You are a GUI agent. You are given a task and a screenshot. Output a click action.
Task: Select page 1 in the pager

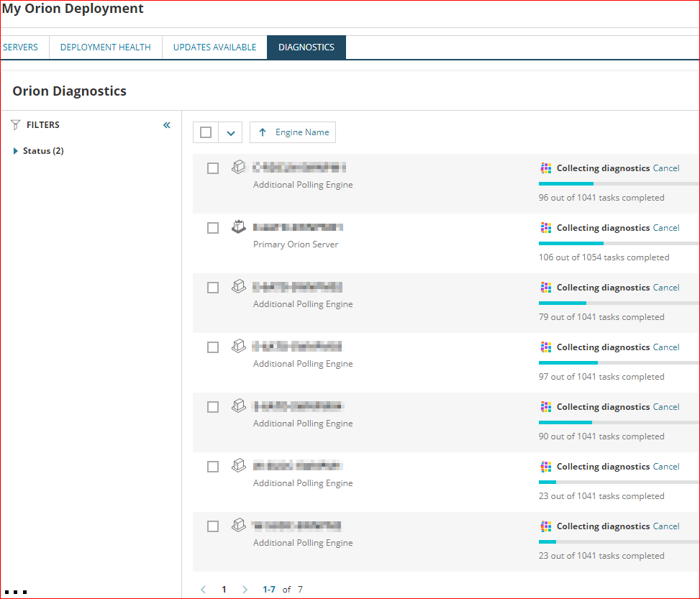(224, 589)
